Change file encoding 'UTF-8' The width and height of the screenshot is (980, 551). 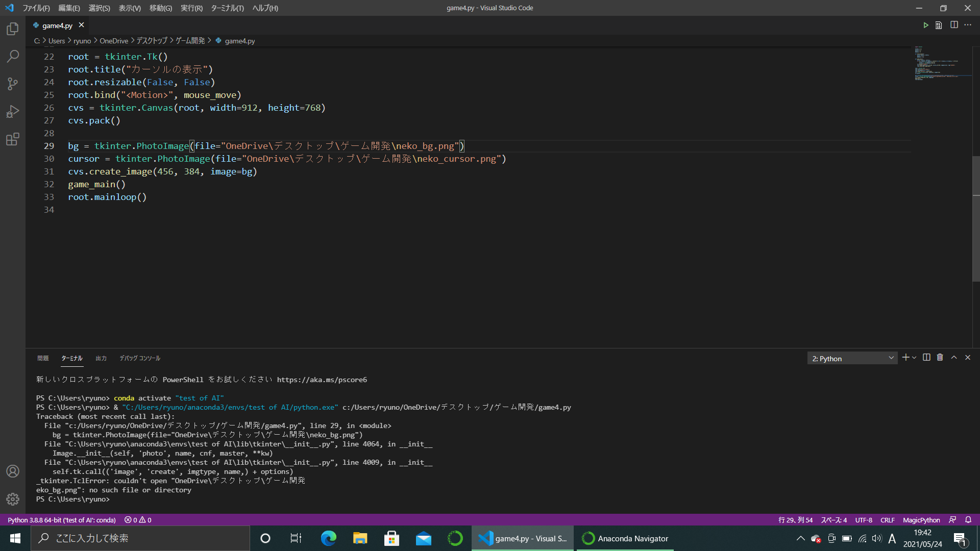coord(864,520)
